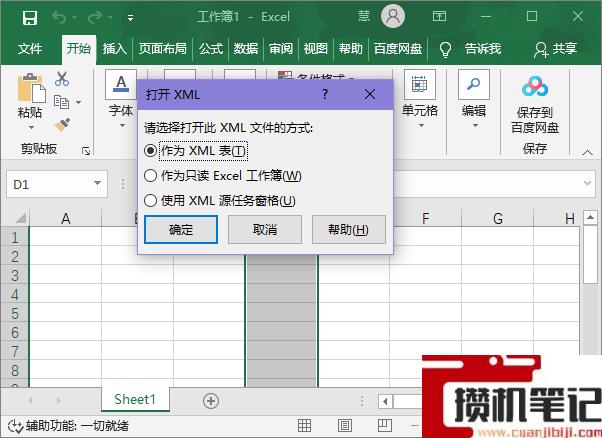Click 帮助(H) button in dialog

pyautogui.click(x=349, y=230)
